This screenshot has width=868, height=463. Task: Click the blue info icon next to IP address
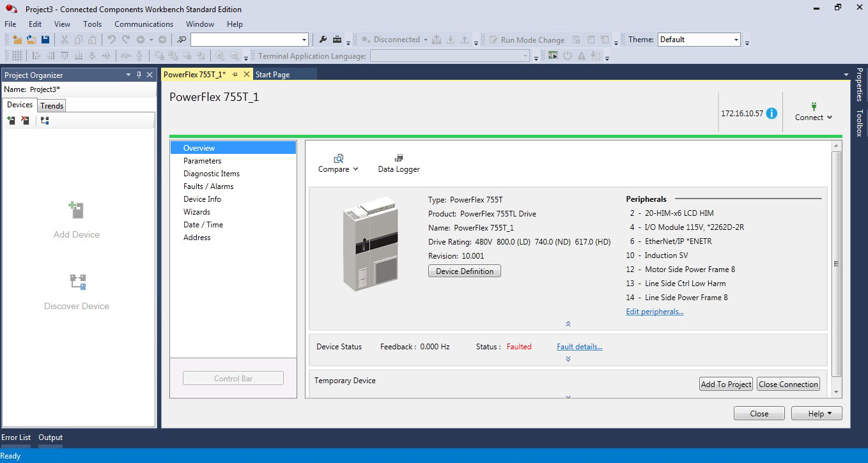[771, 113]
